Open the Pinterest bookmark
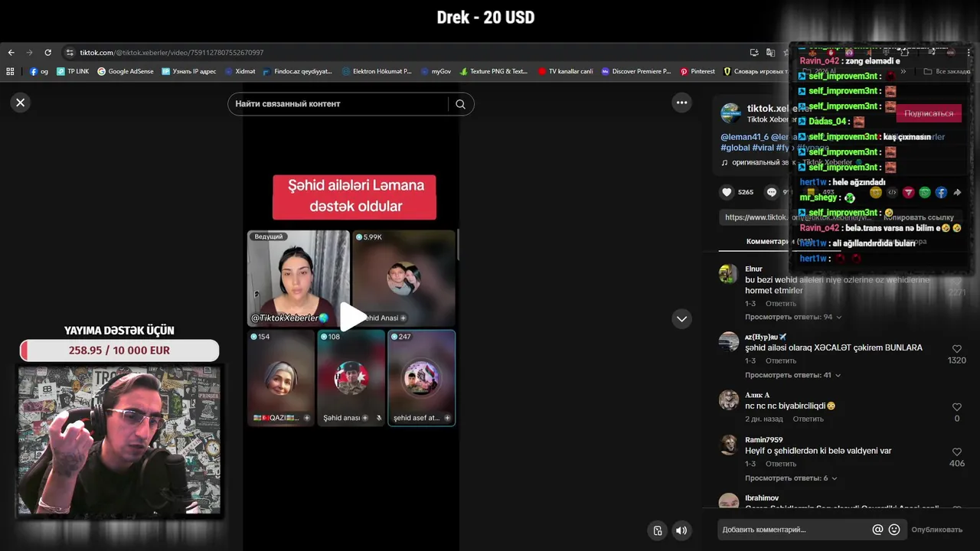Viewport: 980px width, 551px height. point(697,71)
